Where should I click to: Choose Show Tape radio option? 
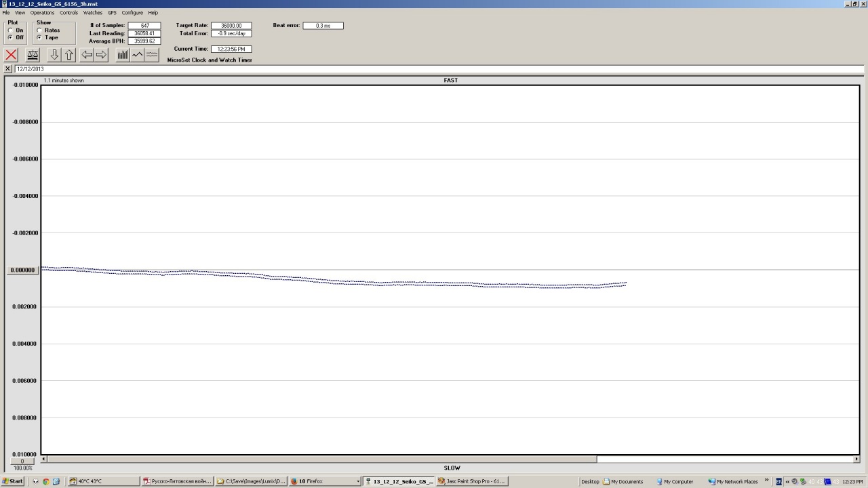(39, 38)
